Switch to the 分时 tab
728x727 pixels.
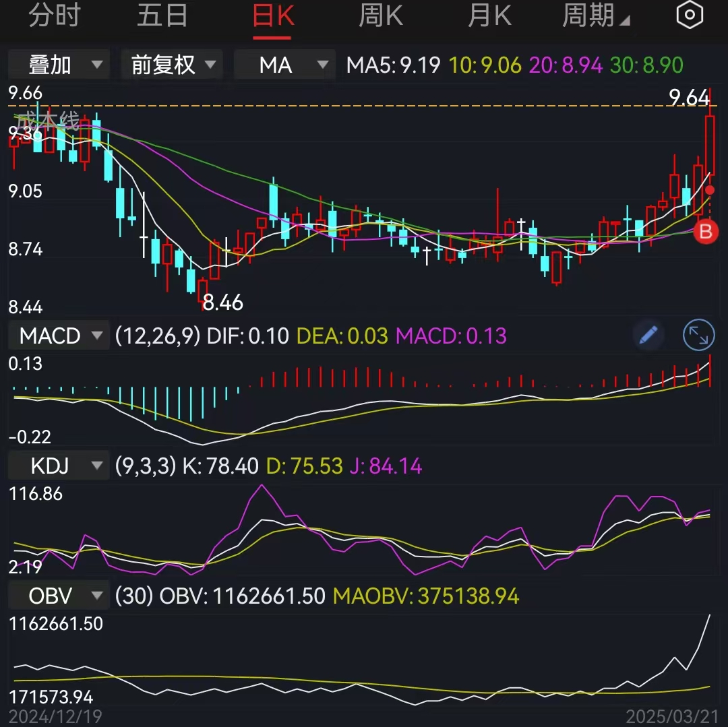click(x=54, y=15)
